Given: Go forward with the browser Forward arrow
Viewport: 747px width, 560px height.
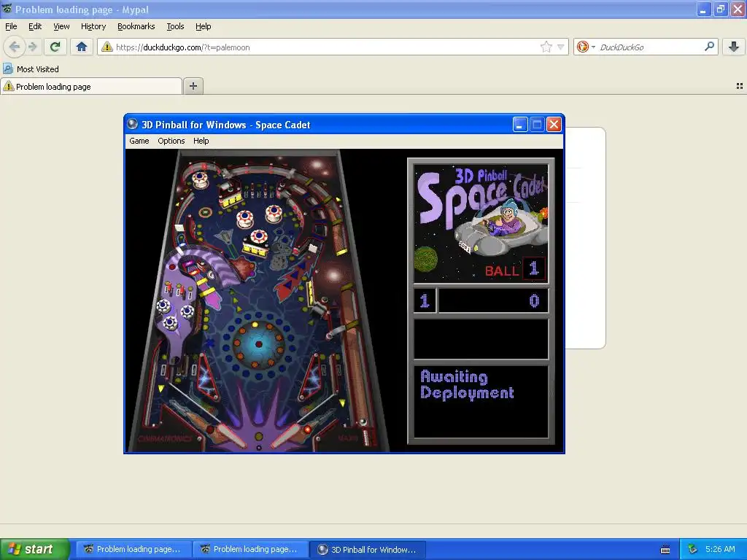Looking at the screenshot, I should (x=32, y=47).
